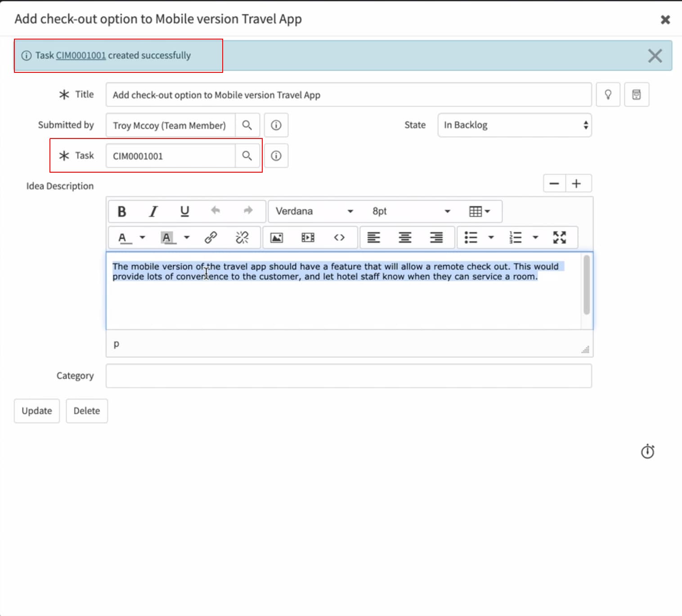Click inside the empty Category field
Image resolution: width=682 pixels, height=616 pixels.
349,375
